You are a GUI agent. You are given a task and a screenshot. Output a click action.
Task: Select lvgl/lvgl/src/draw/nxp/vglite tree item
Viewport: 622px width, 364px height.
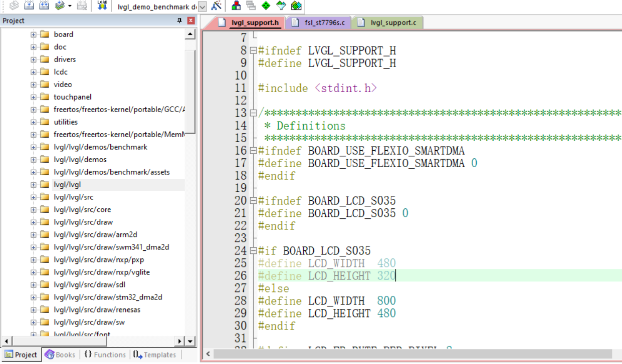point(102,272)
